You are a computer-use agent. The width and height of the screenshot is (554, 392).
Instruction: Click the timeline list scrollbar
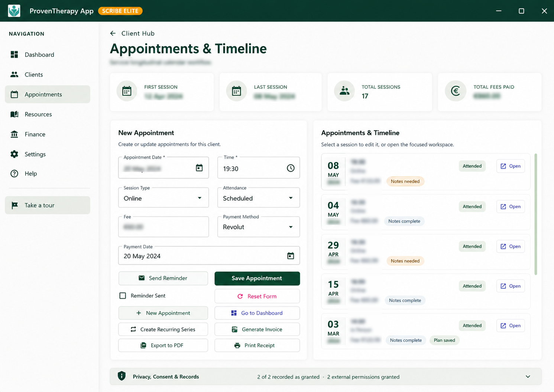click(x=535, y=214)
